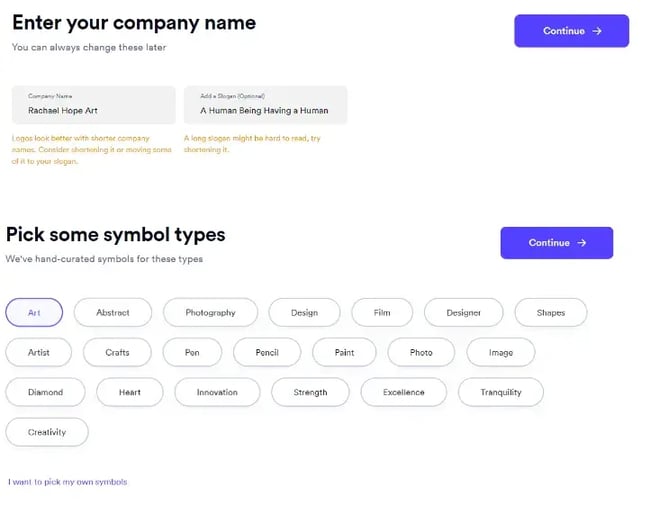Choose the Design symbol chip
The width and height of the screenshot is (650, 505).
(304, 313)
